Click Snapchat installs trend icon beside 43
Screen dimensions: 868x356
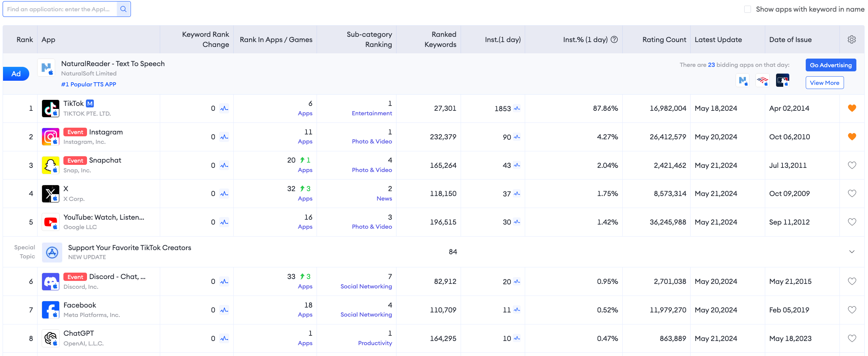pyautogui.click(x=517, y=165)
